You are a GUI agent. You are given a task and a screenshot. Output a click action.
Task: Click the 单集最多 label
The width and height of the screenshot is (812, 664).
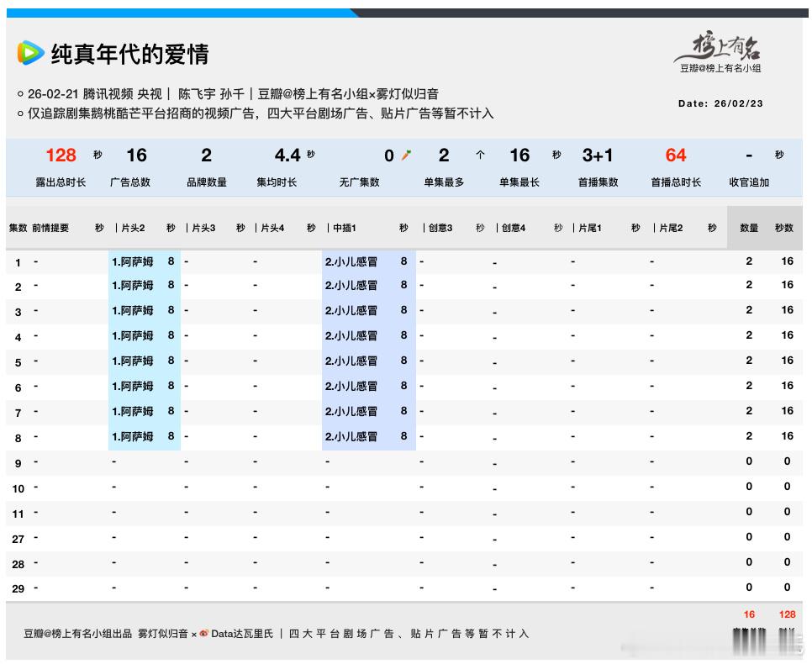point(444,182)
